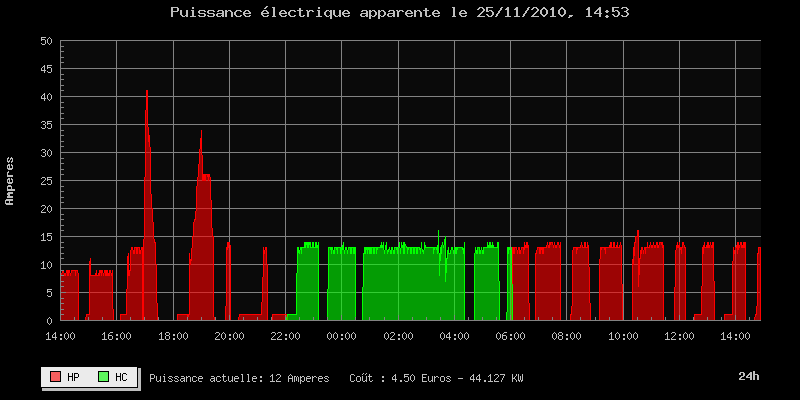
Task: Click 'Puissance actuelle: 12 Amperes' text
Action: click(239, 379)
